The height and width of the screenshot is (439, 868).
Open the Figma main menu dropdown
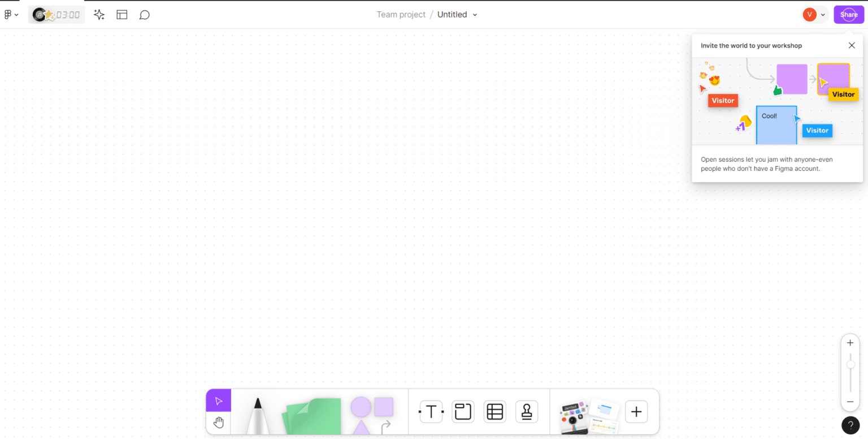point(11,15)
